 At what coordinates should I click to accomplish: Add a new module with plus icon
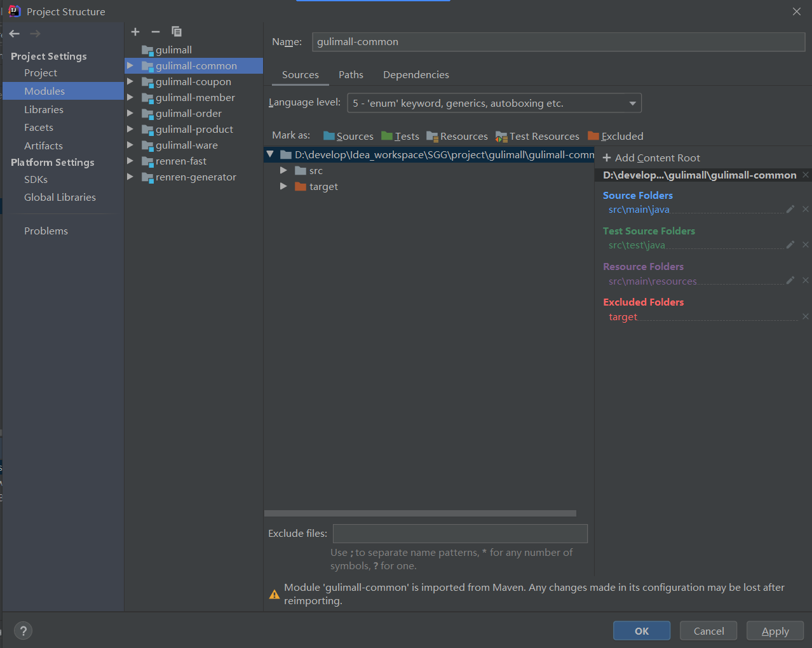(x=135, y=32)
